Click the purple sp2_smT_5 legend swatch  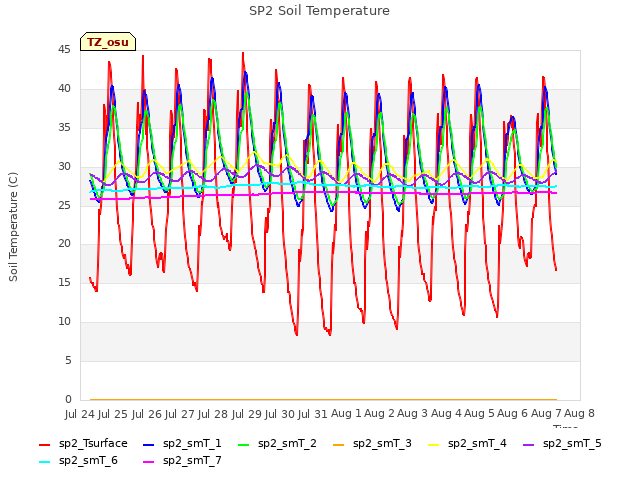[x=529, y=444]
